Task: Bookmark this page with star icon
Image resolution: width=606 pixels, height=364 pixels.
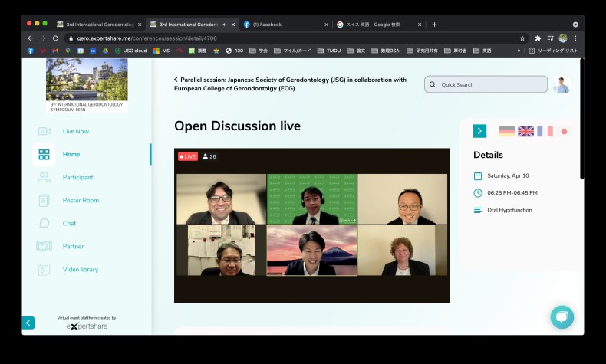Action: (x=522, y=38)
